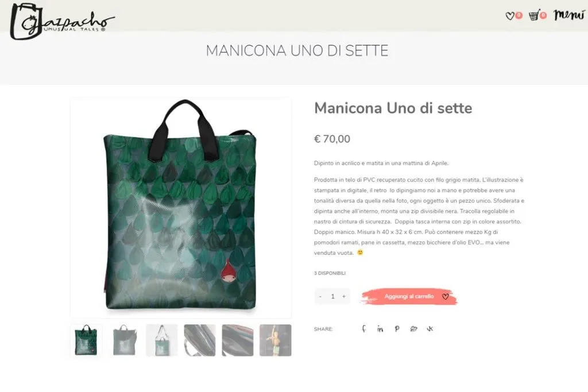This screenshot has height=392, width=588.
Task: Open the shopping cart basket icon
Action: coord(534,15)
